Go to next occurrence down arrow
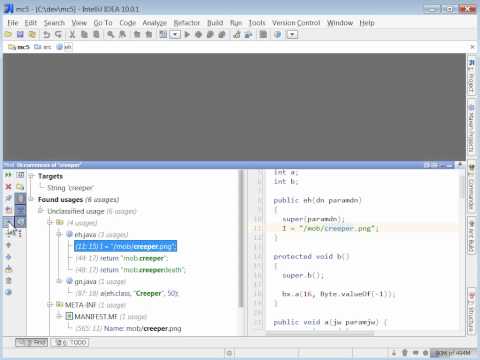 pyautogui.click(x=9, y=257)
